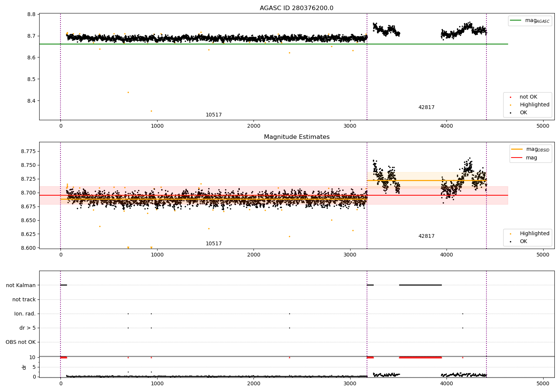Click the 42817 label in the middle plot

pos(426,236)
